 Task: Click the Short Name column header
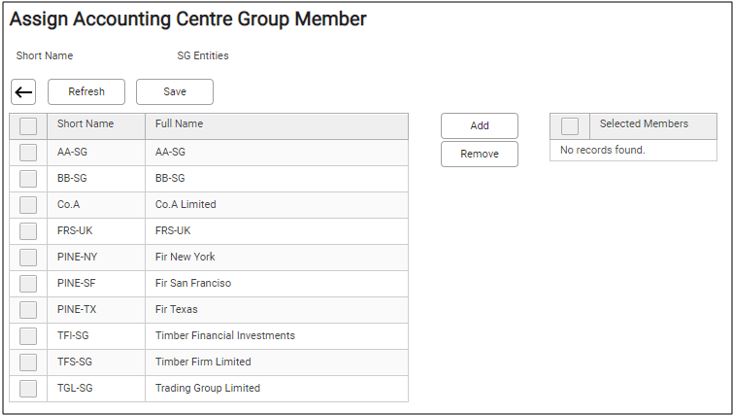tap(86, 125)
